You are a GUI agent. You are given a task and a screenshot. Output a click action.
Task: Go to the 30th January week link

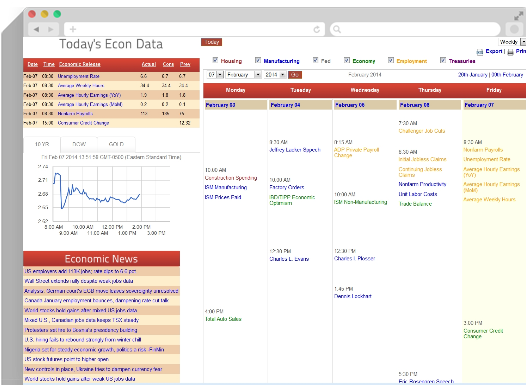pos(473,75)
